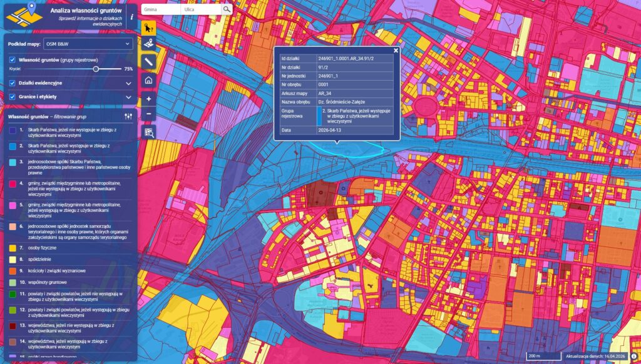Disable the Granice i etykiety checkbox
Image resolution: width=641 pixels, height=364 pixels.
13,97
